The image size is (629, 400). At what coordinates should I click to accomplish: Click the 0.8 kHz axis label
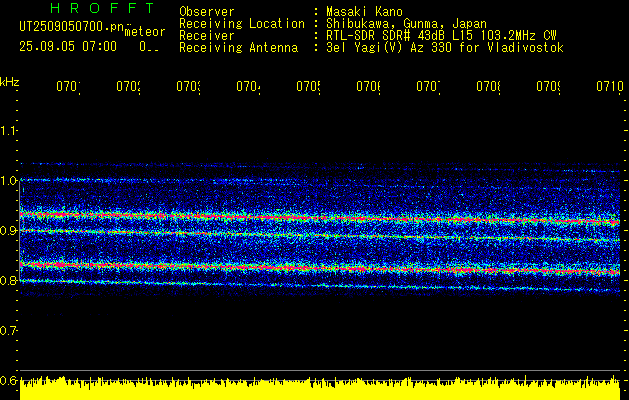click(x=9, y=280)
